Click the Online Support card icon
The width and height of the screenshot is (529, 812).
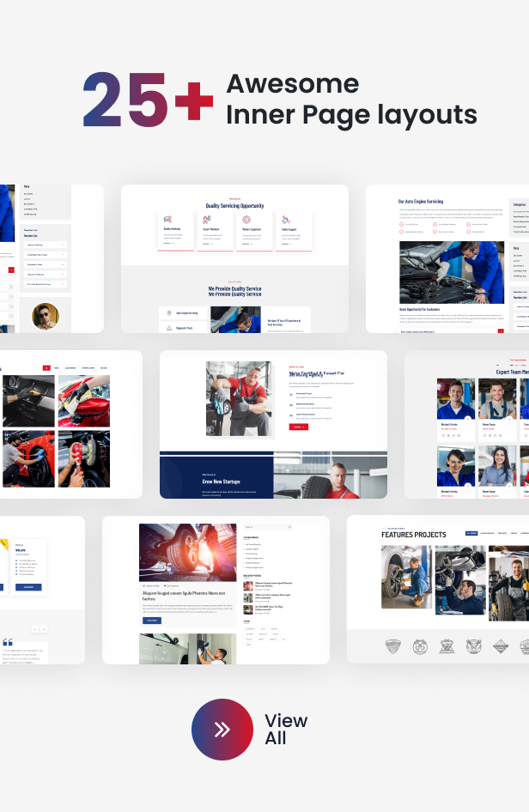tap(286, 220)
